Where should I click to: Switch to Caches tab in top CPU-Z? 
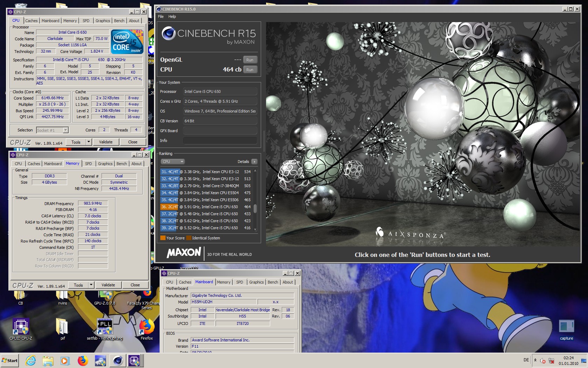click(x=31, y=21)
